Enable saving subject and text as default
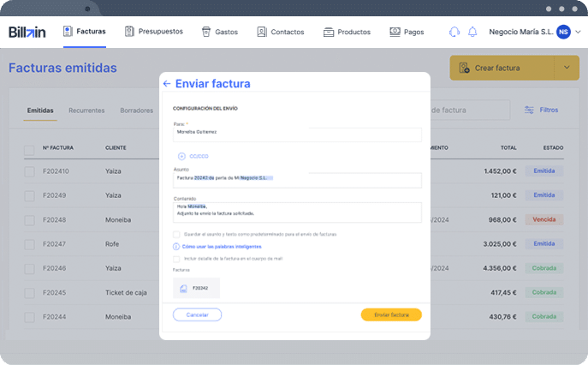Screen dimensions: 588x365 click(x=176, y=234)
